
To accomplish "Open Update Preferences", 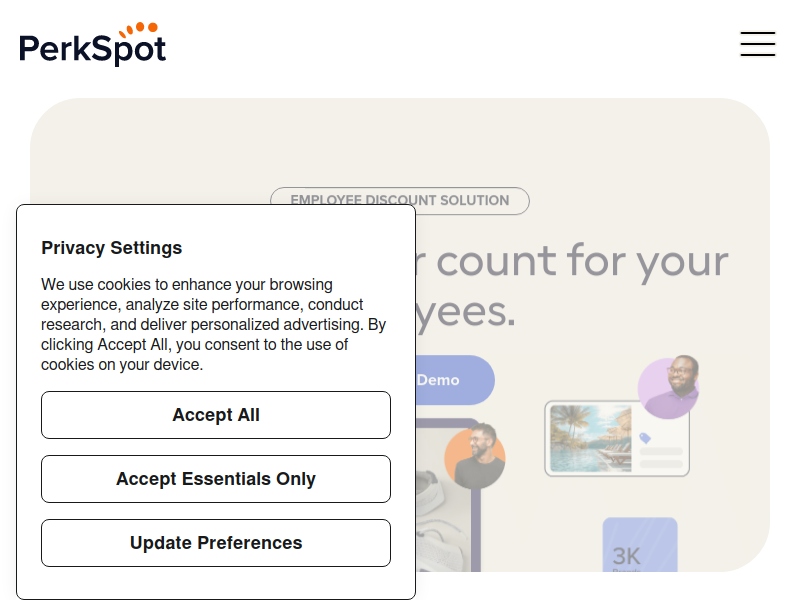I will click(216, 543).
